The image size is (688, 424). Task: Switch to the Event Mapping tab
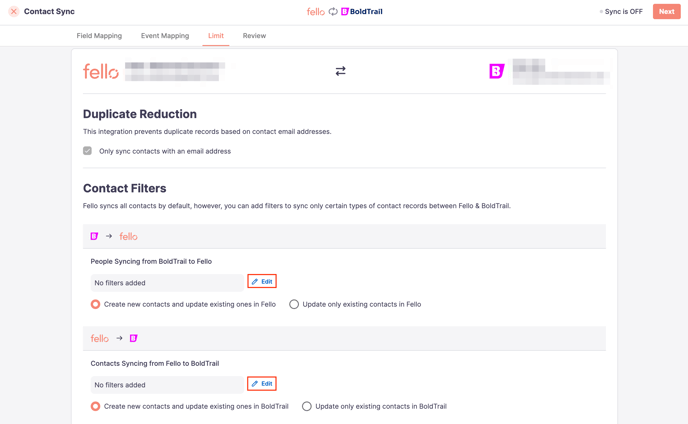(x=165, y=36)
